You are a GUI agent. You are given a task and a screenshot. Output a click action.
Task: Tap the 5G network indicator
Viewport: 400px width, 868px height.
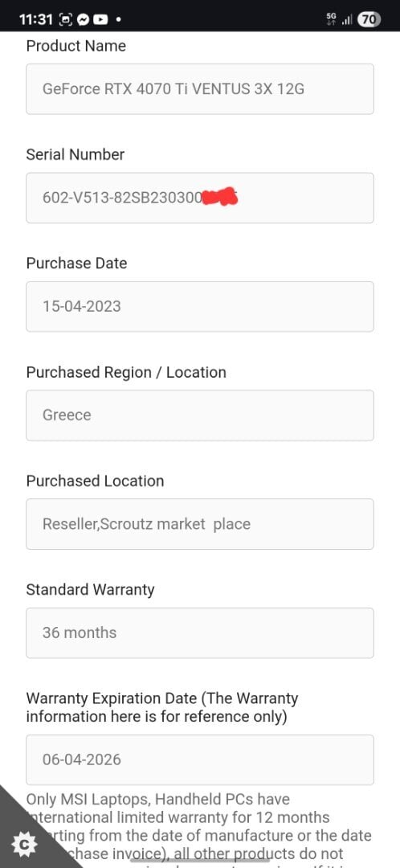coord(332,20)
